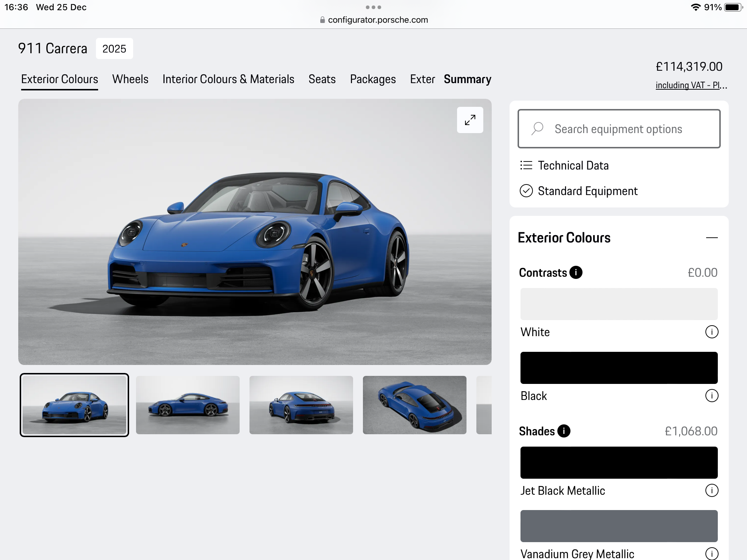
Task: Open the 2025 model year selector
Action: click(x=114, y=48)
